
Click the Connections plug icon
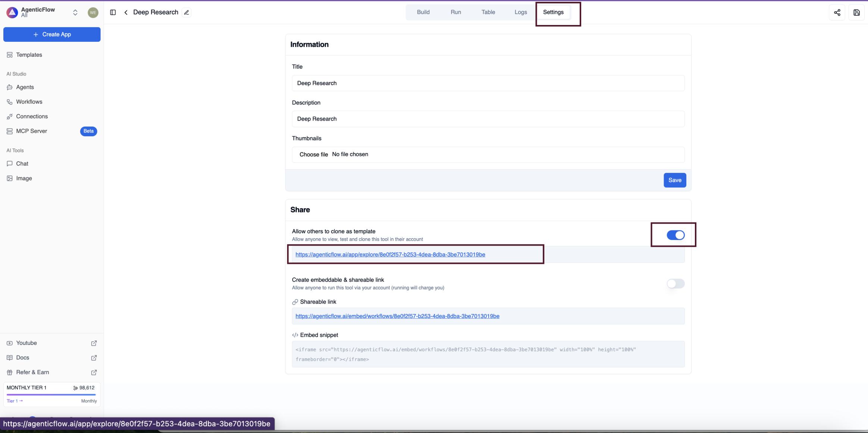10,116
